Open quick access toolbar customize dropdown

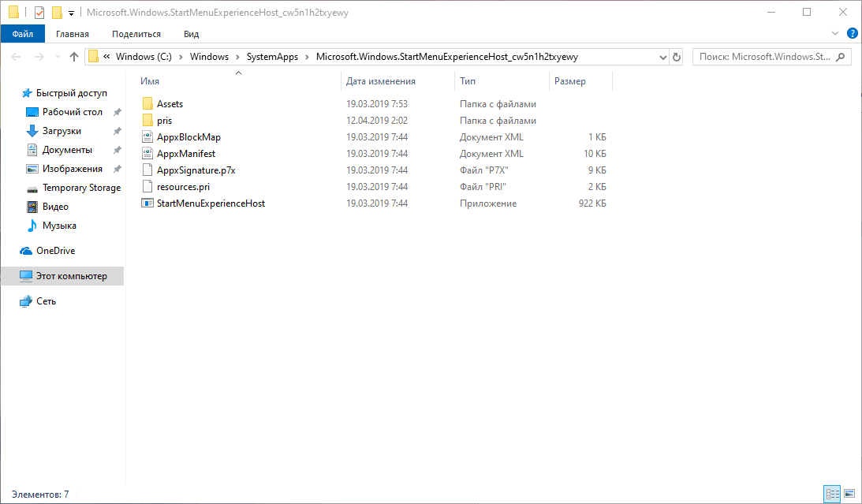[x=71, y=13]
